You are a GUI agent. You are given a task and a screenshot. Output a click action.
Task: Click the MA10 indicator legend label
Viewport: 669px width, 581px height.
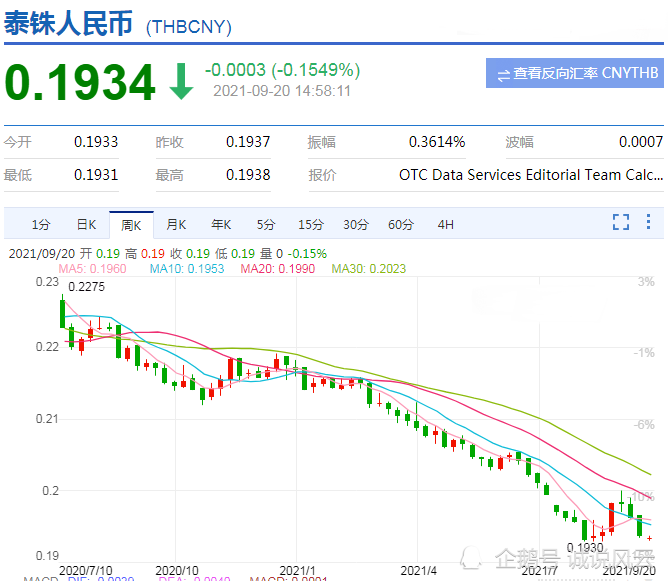[187, 269]
